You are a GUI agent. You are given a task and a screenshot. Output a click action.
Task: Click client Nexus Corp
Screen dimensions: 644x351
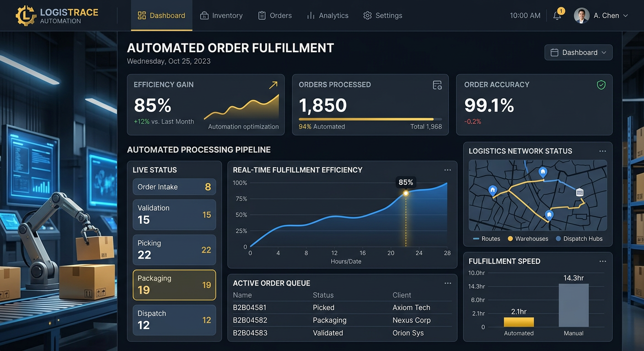(x=412, y=320)
